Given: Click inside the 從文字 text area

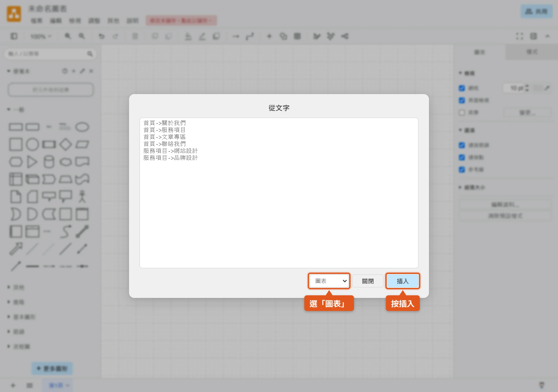Looking at the screenshot, I should point(279,193).
